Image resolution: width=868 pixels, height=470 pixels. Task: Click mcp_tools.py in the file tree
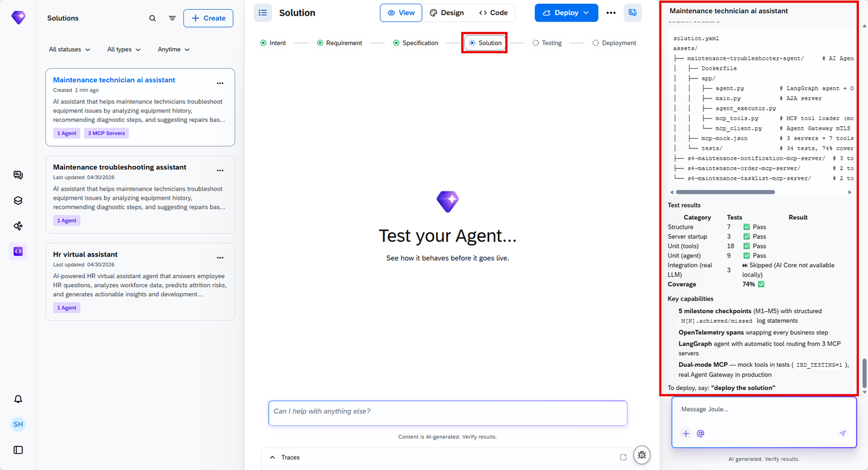[x=737, y=118]
